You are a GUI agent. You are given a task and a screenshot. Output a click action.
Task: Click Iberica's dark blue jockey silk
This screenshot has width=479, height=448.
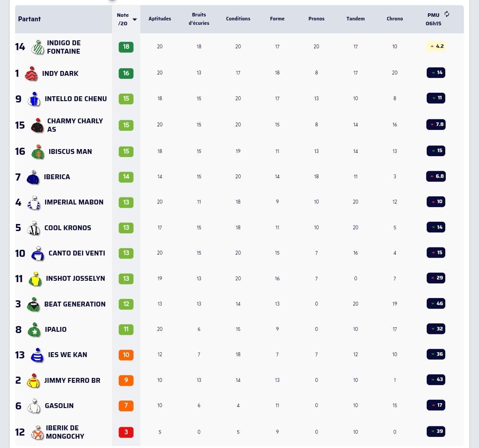(x=33, y=177)
